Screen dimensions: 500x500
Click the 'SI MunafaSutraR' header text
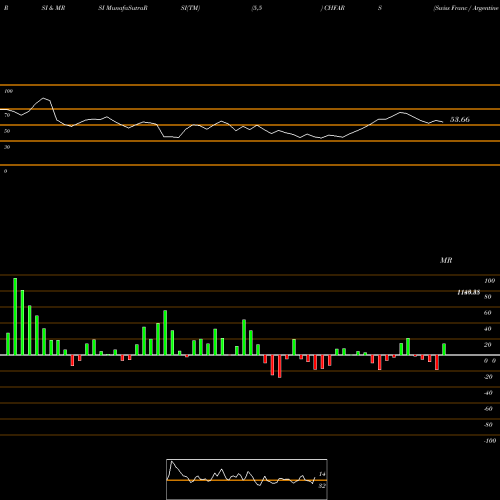123,8
